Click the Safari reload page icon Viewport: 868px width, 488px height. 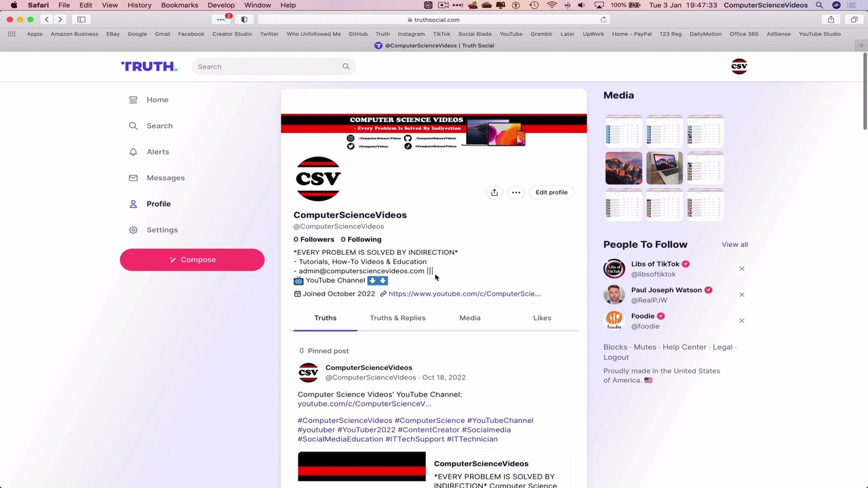point(604,20)
